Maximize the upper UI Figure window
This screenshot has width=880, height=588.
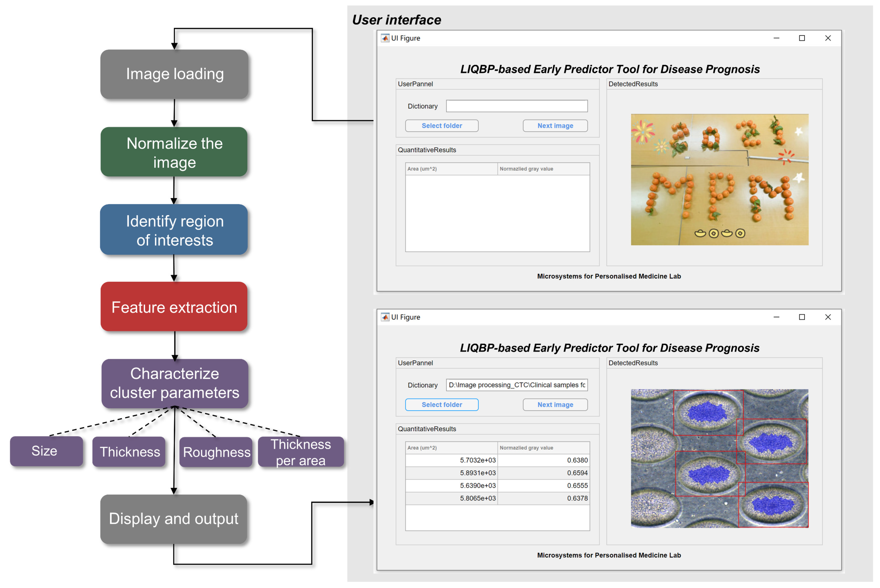802,38
